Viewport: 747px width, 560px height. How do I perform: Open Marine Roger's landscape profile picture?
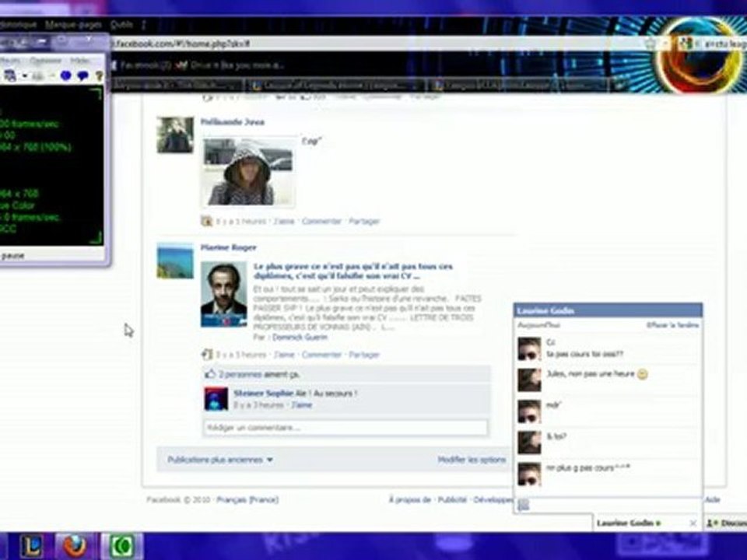point(175,261)
